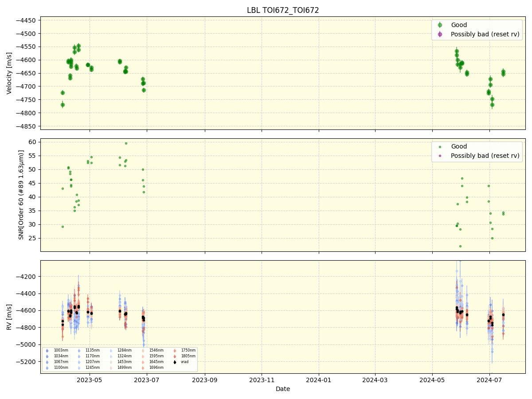Screen dimensions: 532x399
Task: Click the 'Good' text in the SNR legend
Action: (459, 147)
